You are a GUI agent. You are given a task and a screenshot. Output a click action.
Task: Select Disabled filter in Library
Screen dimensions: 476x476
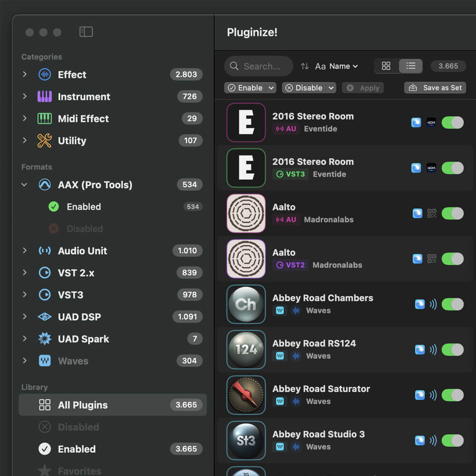[113, 427]
